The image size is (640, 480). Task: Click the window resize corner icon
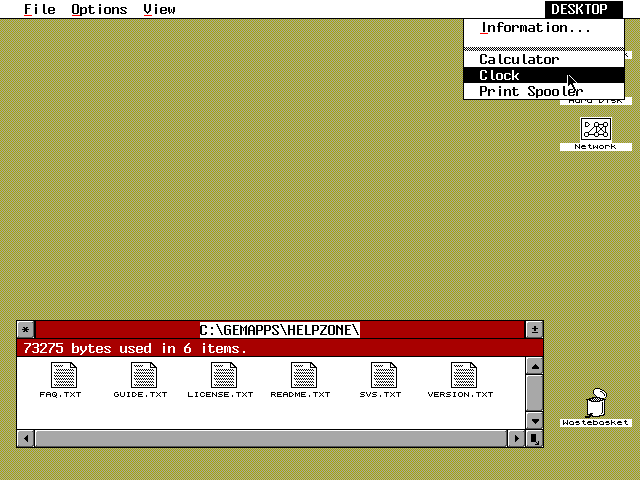(x=535, y=439)
